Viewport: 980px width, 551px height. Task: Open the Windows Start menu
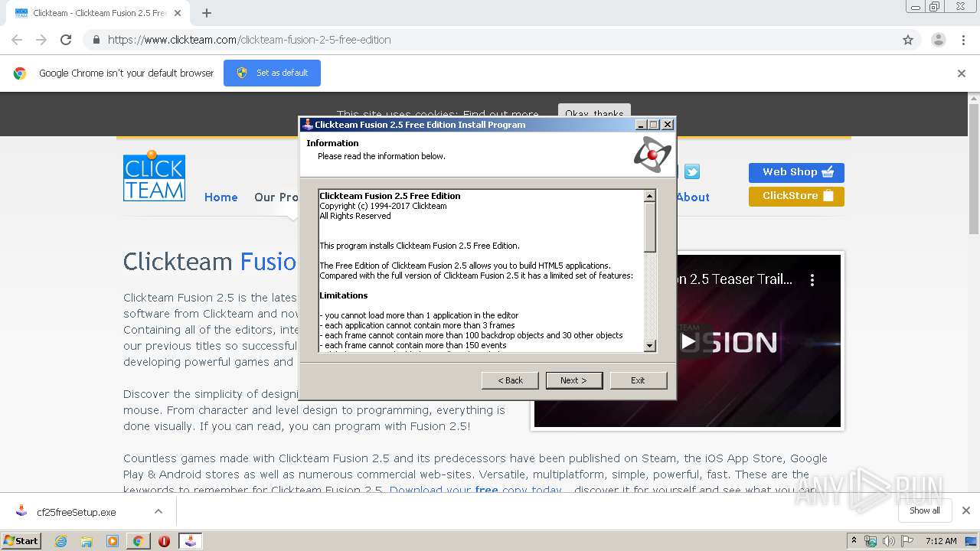21,540
